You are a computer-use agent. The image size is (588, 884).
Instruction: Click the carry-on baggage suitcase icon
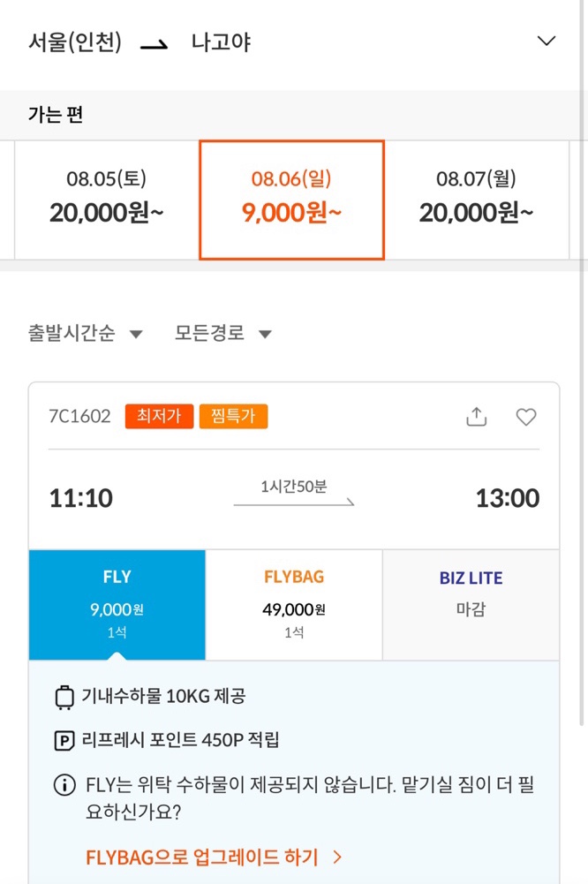[x=64, y=697]
